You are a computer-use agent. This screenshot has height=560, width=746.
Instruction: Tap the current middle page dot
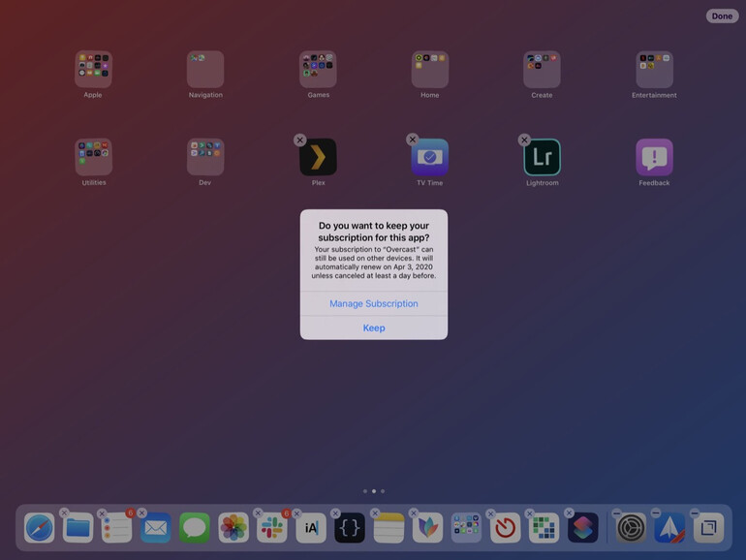(374, 491)
